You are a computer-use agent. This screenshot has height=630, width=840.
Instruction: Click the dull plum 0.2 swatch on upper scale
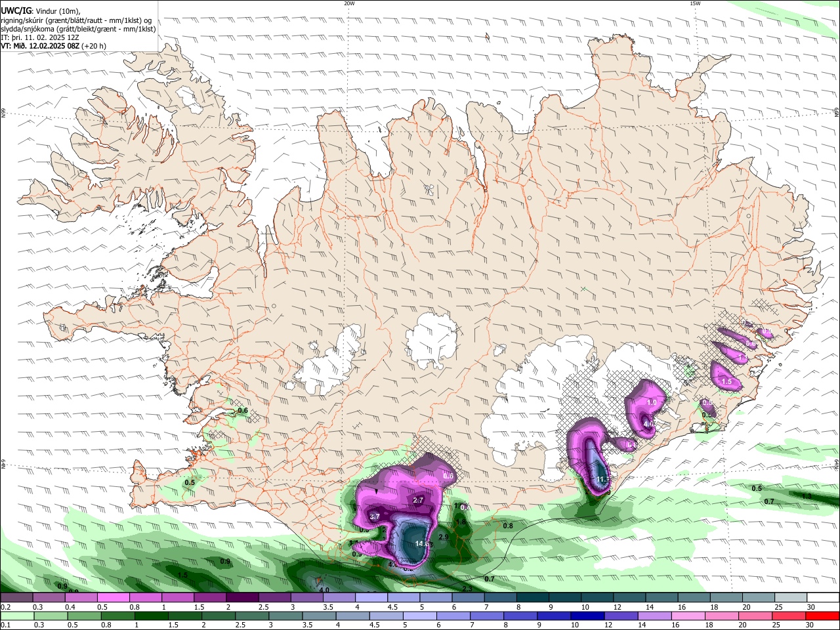pyautogui.click(x=16, y=598)
